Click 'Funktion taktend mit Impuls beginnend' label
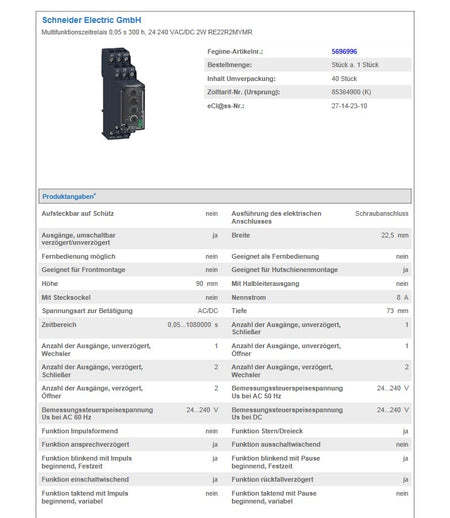 coord(85,497)
